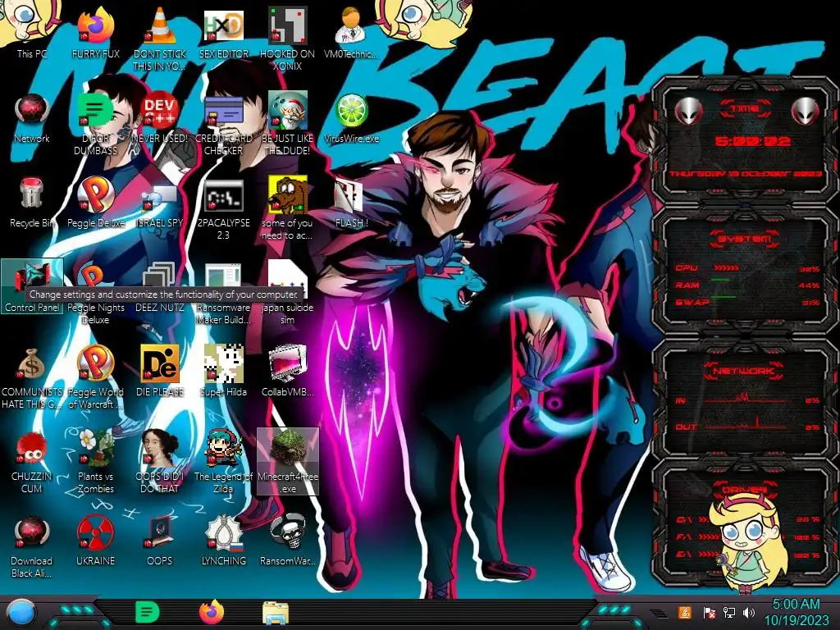This screenshot has height=630, width=840.
Task: Open the Action Center flag tray icon
Action: (x=709, y=612)
